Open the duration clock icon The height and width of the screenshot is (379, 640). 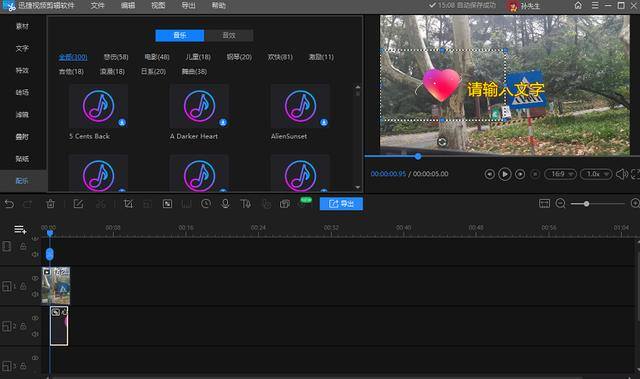point(206,204)
